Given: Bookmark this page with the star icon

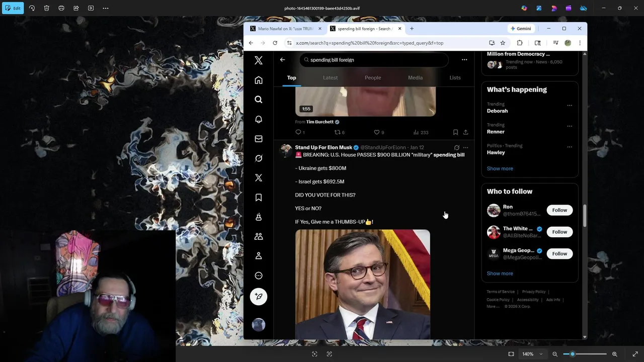Looking at the screenshot, I should 503,43.
